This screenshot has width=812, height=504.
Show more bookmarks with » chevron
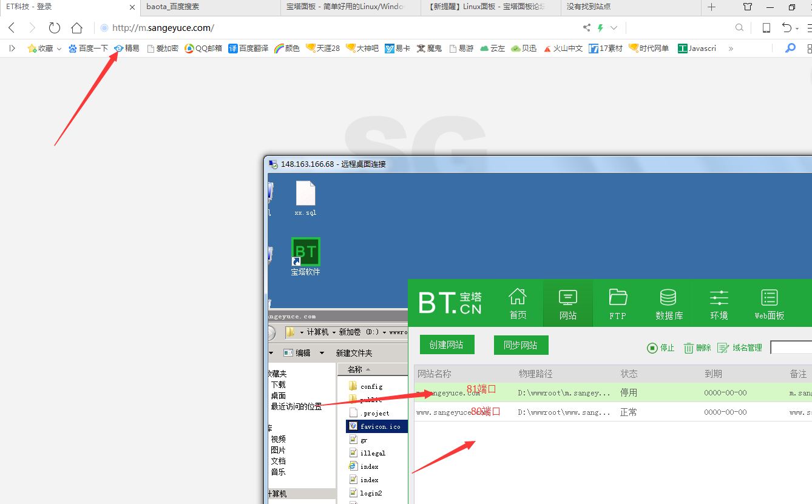pyautogui.click(x=731, y=49)
